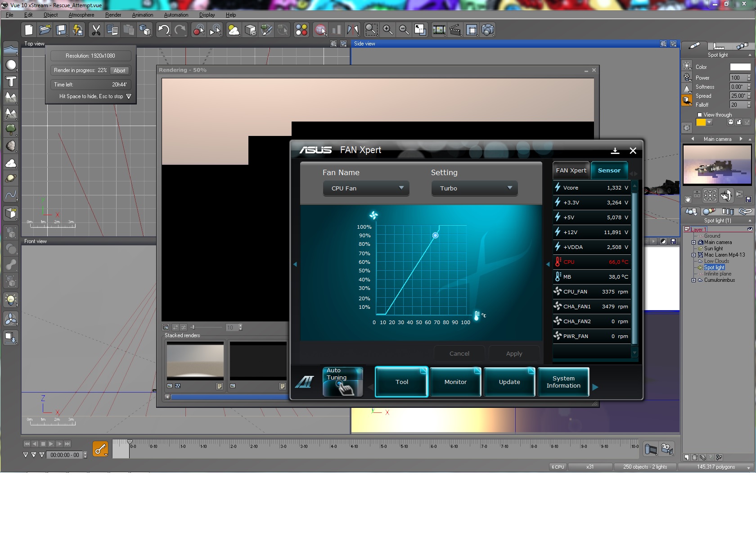Open the Atmosphere editor cloud icon
756x551 pixels.
pos(234,30)
